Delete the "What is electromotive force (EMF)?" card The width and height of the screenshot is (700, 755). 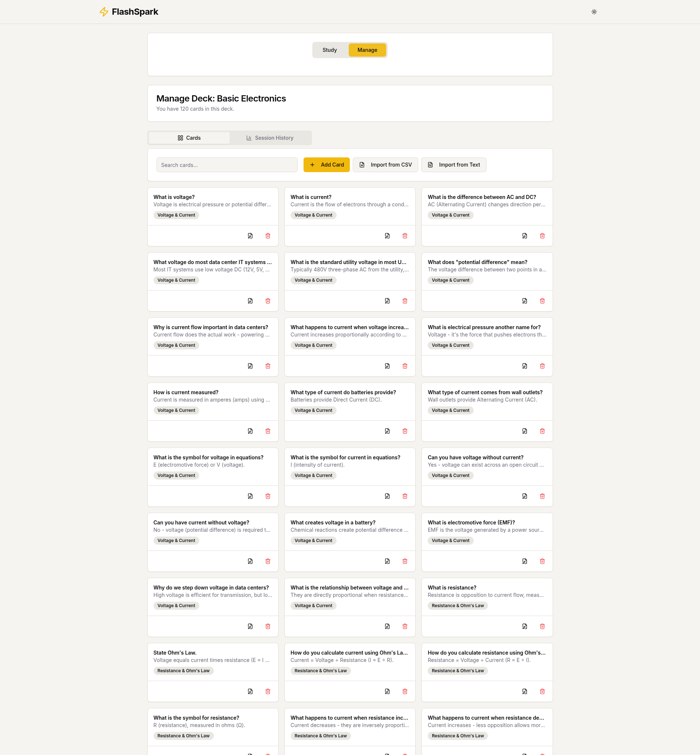542,561
